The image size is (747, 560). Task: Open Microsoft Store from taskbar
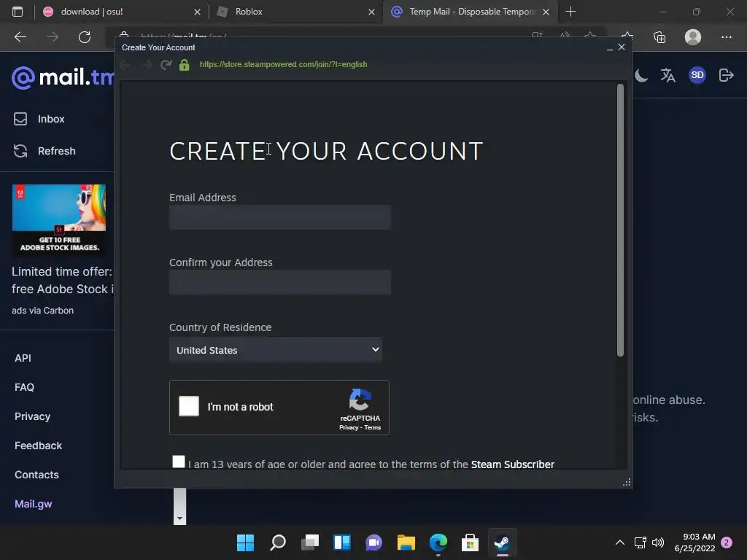tap(470, 542)
